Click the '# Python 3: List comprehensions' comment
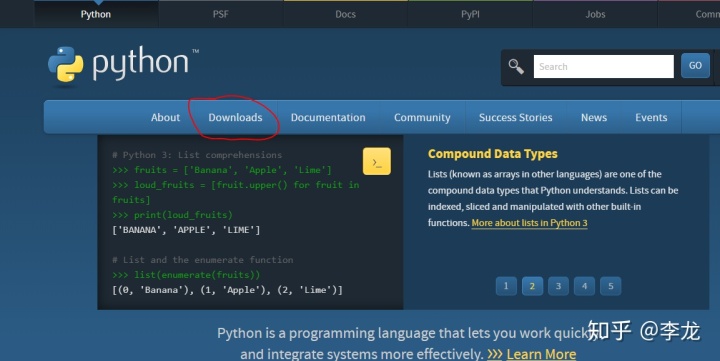This screenshot has height=361, width=720. coord(197,155)
